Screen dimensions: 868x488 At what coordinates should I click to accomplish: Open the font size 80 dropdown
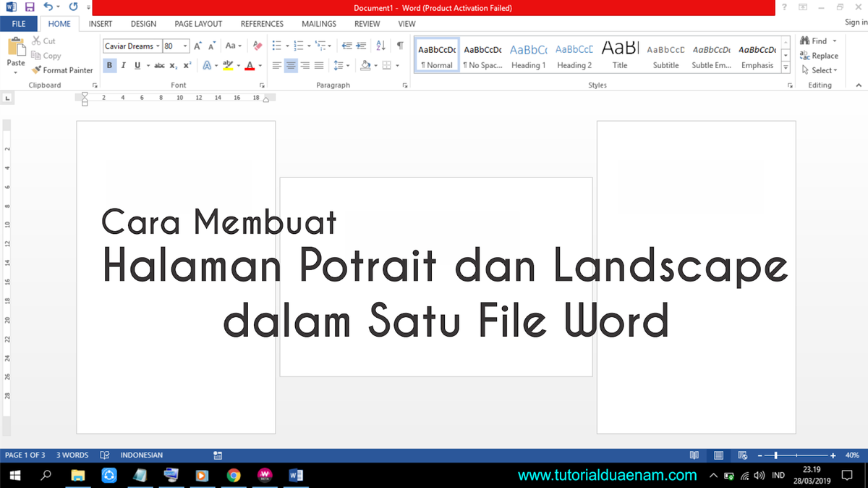tap(185, 46)
